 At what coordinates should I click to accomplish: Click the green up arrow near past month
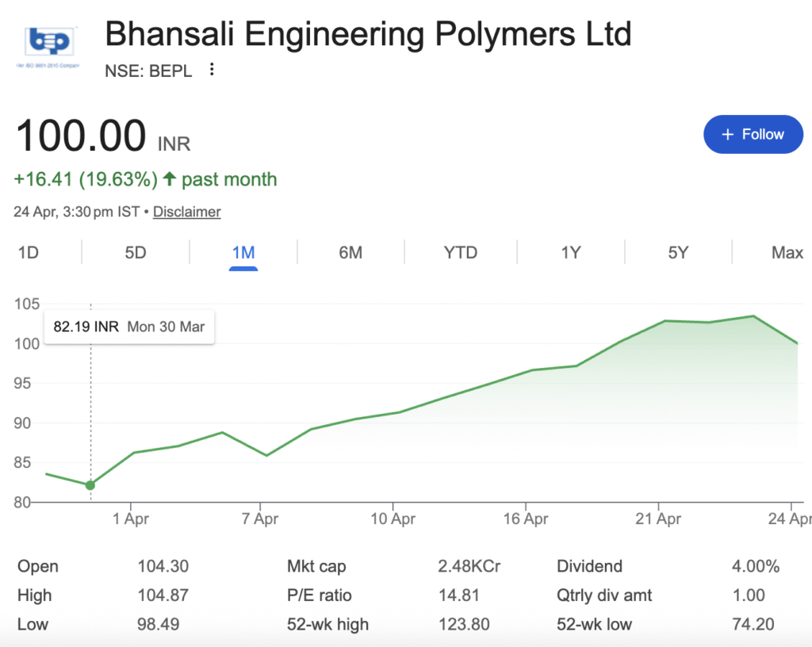coord(169,179)
